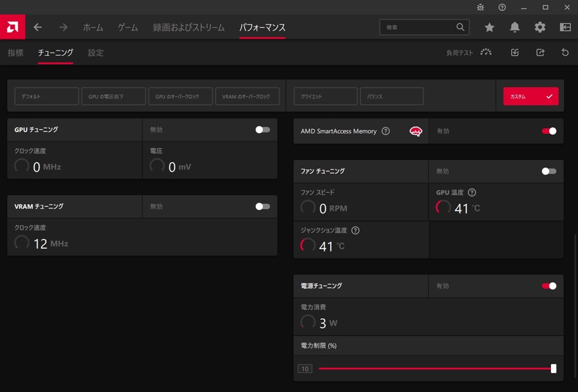Click the help icon next to GPU 温度

[x=472, y=192]
